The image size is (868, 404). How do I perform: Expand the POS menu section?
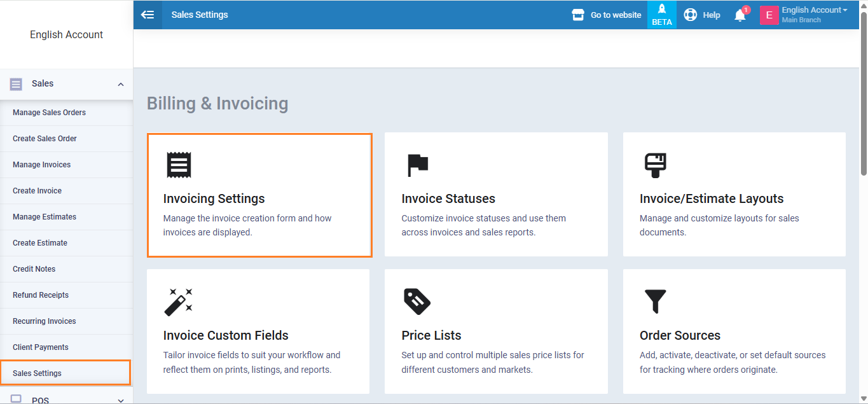(121, 400)
